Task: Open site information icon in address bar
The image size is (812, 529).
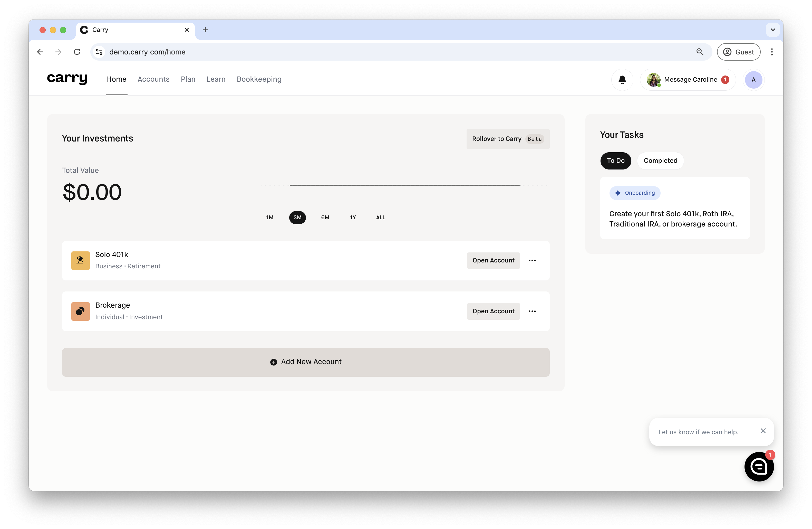Action: click(x=99, y=52)
